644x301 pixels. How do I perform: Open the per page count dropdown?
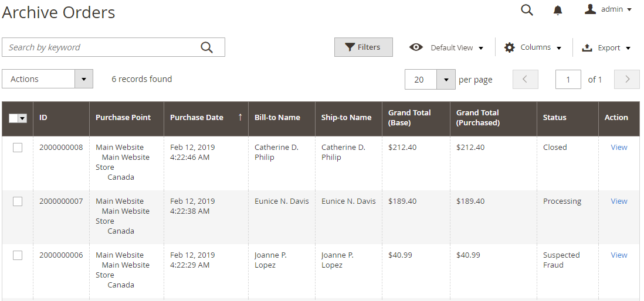446,79
